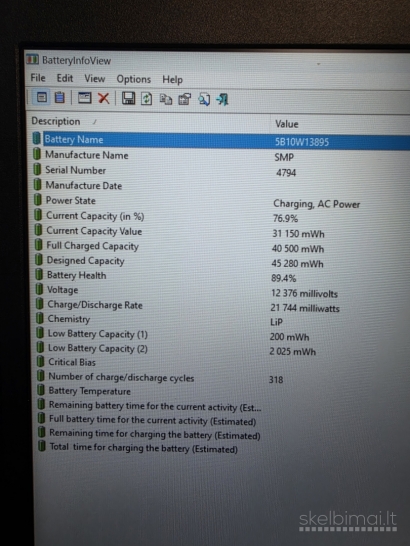Click the Charging, AC Power value

tap(316, 204)
